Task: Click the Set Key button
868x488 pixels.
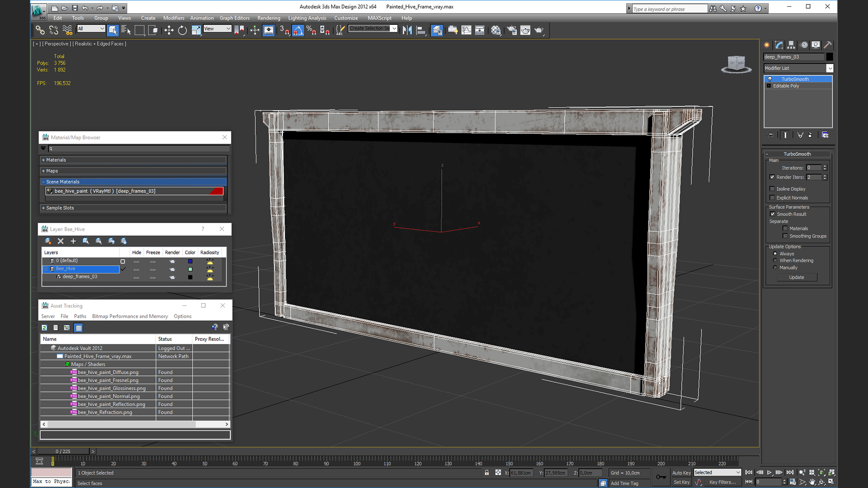Action: pos(681,482)
